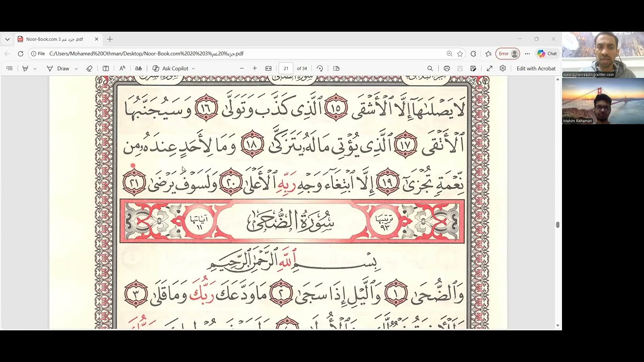Zoom in the PDF page
This screenshot has width=644, height=362.
point(255,68)
